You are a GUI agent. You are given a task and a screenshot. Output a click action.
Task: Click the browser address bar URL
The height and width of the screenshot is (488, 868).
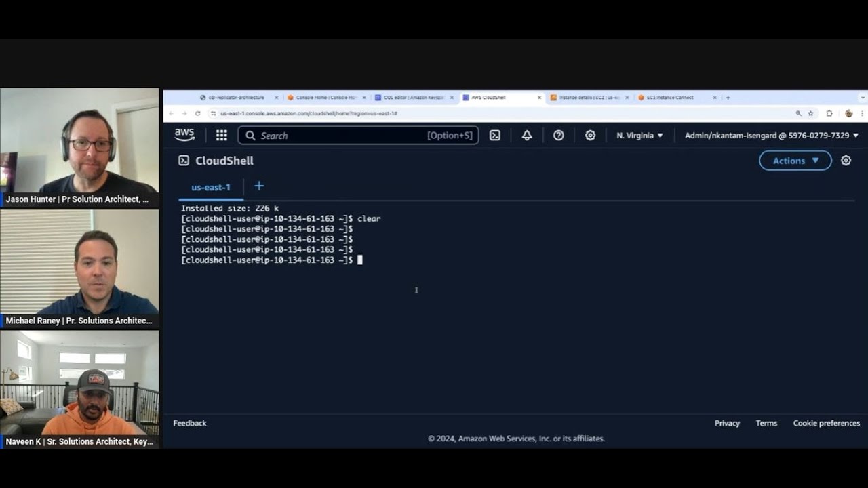click(309, 113)
